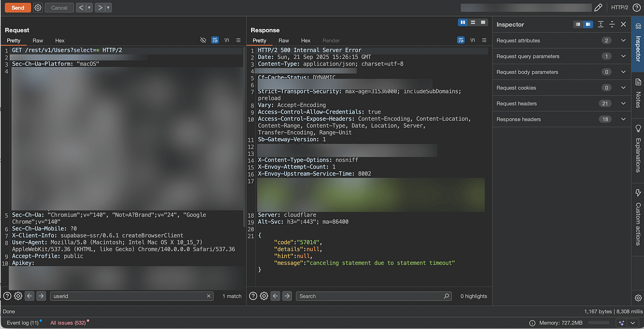Clear the userid search field with the X
The image size is (644, 329).
[209, 296]
